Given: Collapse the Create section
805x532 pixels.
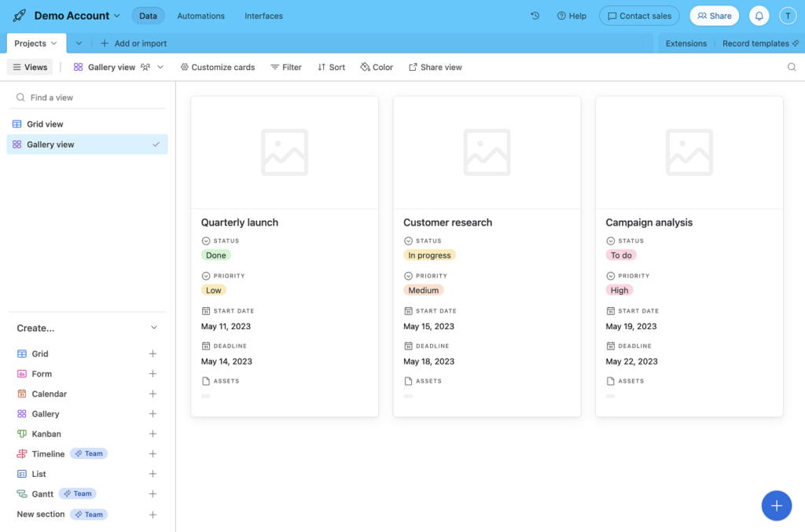Looking at the screenshot, I should pos(154,327).
